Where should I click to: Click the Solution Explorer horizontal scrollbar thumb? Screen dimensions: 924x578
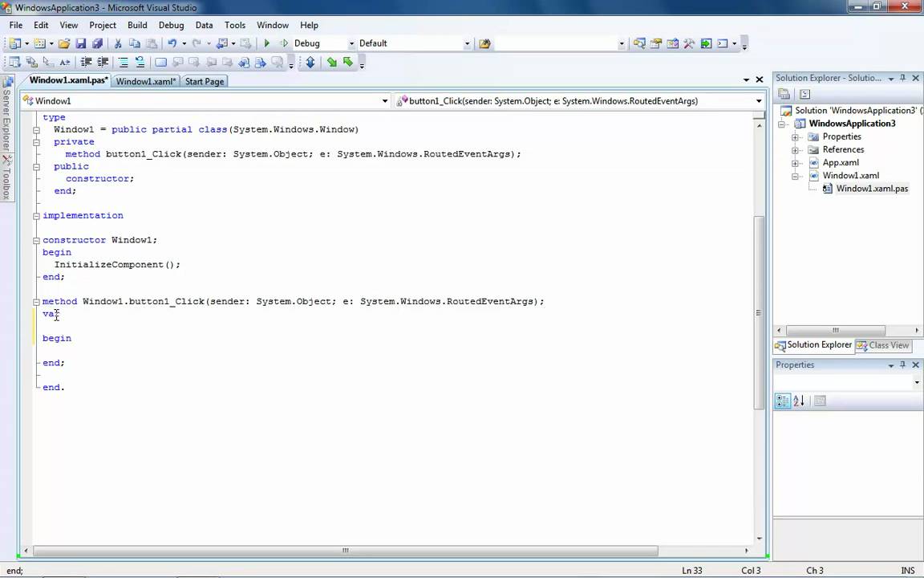pyautogui.click(x=835, y=330)
